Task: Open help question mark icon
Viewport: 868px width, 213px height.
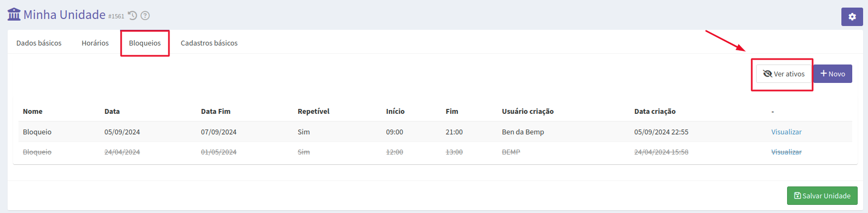Action: [x=145, y=16]
